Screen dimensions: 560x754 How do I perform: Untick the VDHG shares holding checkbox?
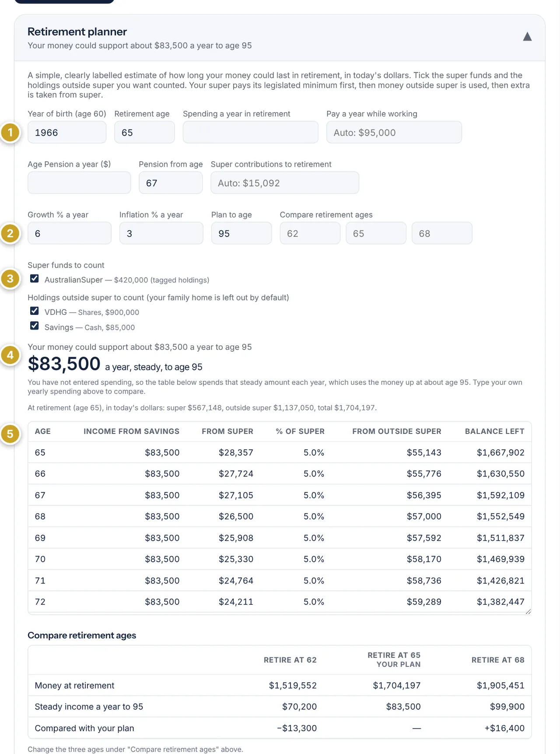click(x=35, y=311)
